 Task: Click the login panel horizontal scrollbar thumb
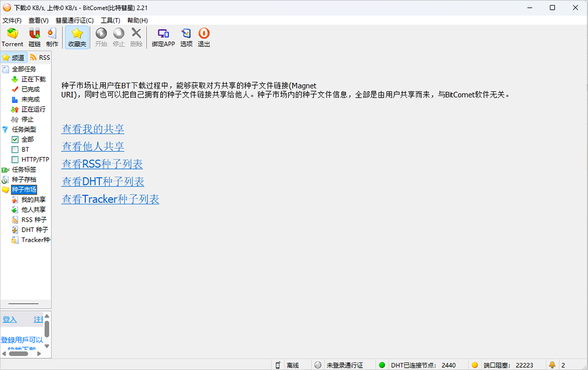pyautogui.click(x=19, y=354)
